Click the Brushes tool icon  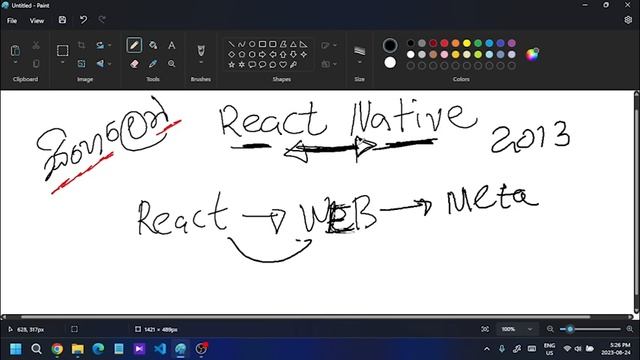[201, 50]
